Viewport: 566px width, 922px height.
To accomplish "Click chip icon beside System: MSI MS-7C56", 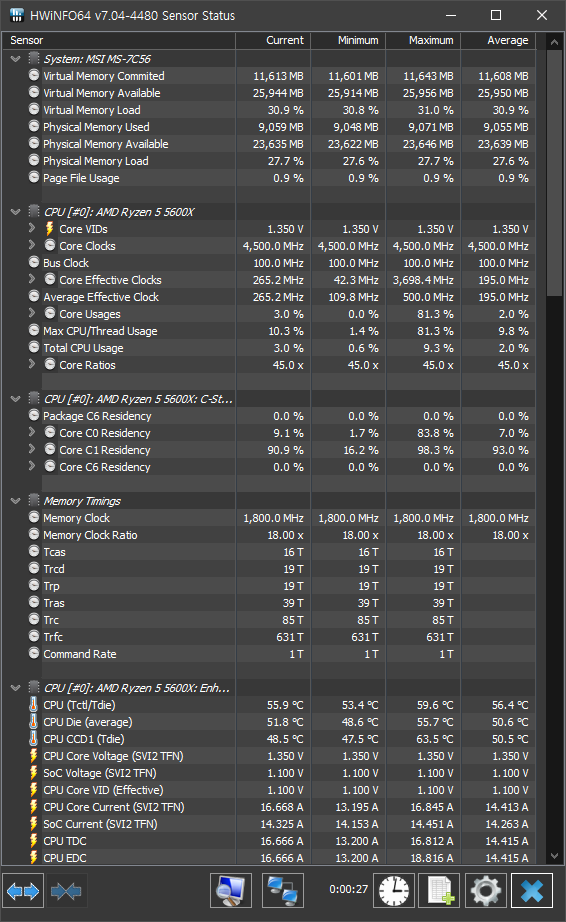I will 34,58.
